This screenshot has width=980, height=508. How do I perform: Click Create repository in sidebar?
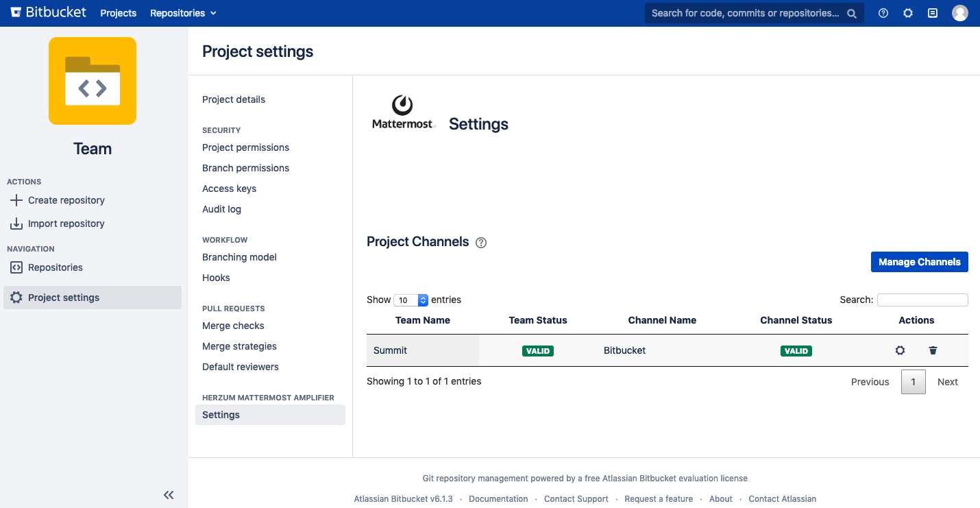tap(66, 200)
